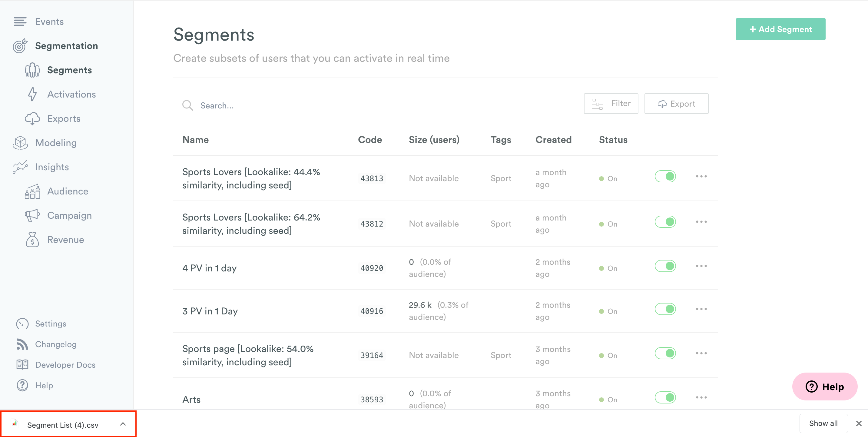Click the Events list icon in sidebar
The image size is (868, 438).
(x=20, y=22)
